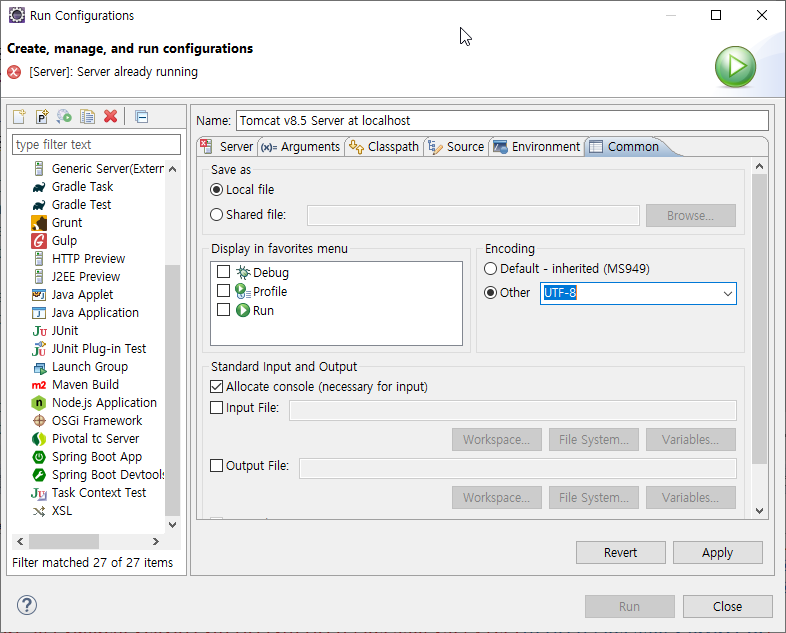
Task: Select JUnit Plug-in Test item
Action: coord(99,349)
